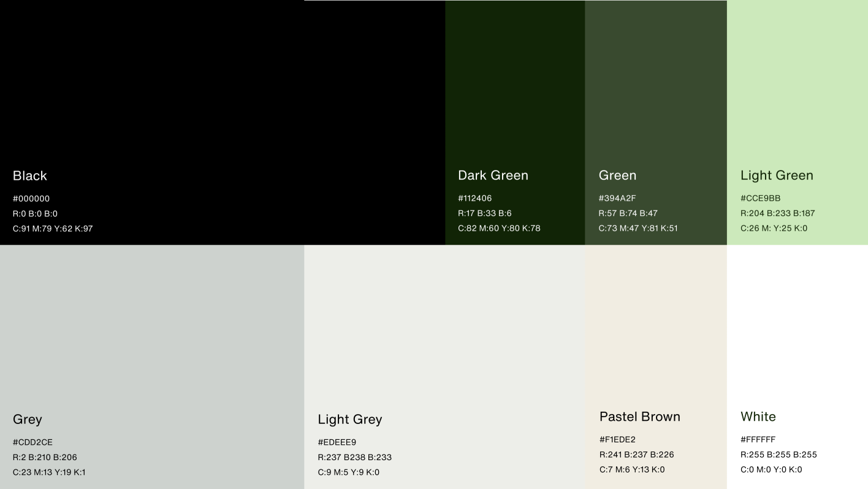The width and height of the screenshot is (868, 489).
Task: Select the #FFFFFF hex code text
Action: pos(758,439)
